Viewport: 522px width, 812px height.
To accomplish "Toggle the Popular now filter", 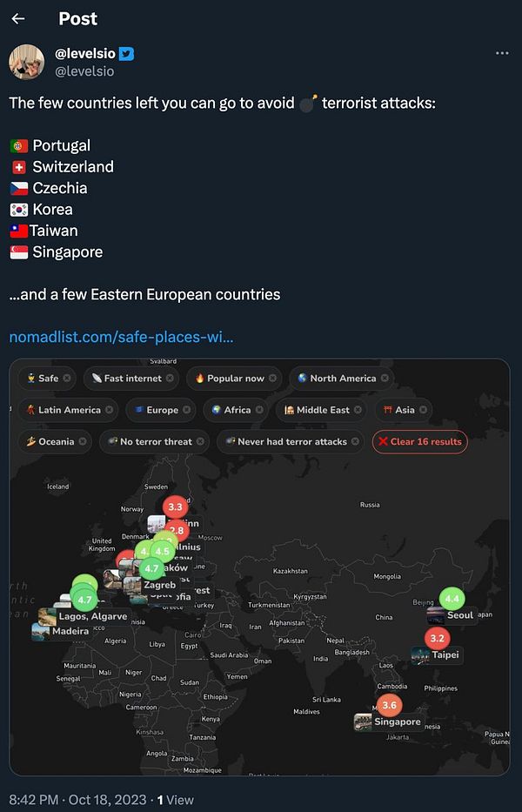I will tap(230, 379).
